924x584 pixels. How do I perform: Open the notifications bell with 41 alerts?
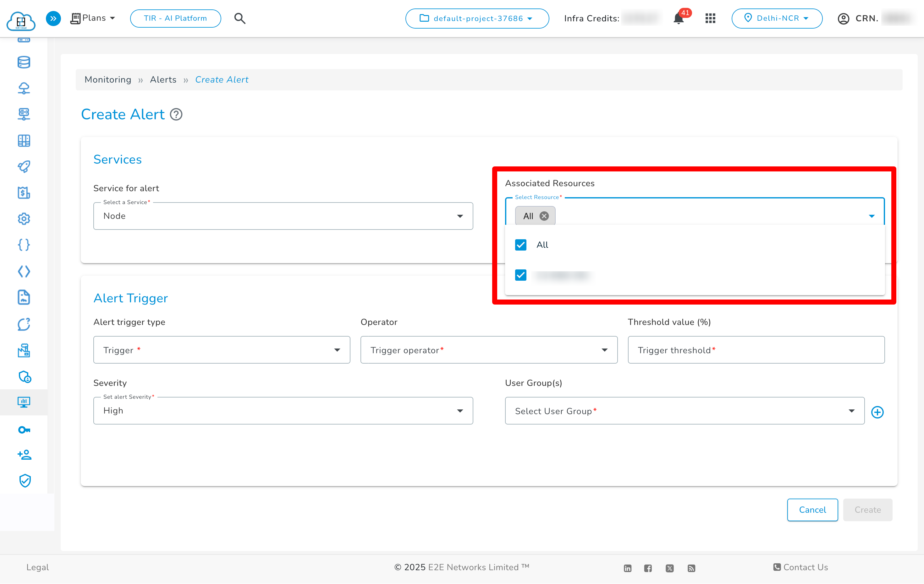point(679,19)
